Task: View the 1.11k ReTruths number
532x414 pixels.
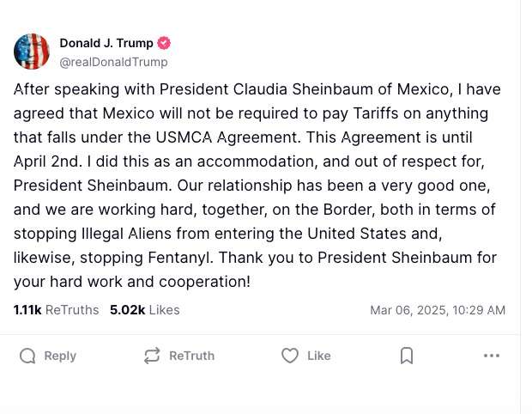Action: pos(27,310)
